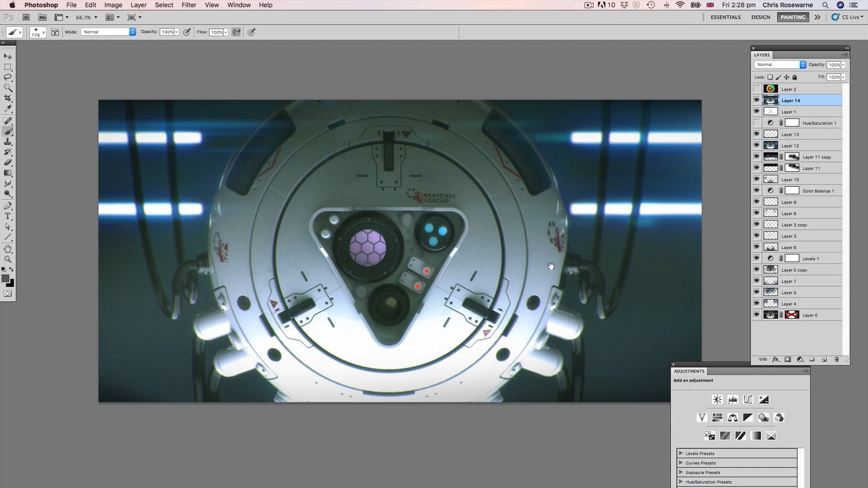
Task: Expand the Curves Presets list
Action: [x=681, y=463]
